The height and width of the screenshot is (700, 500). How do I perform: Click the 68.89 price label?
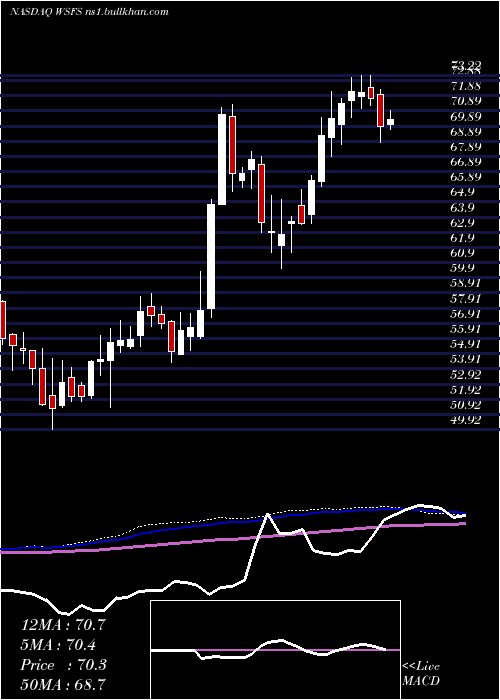[467, 132]
